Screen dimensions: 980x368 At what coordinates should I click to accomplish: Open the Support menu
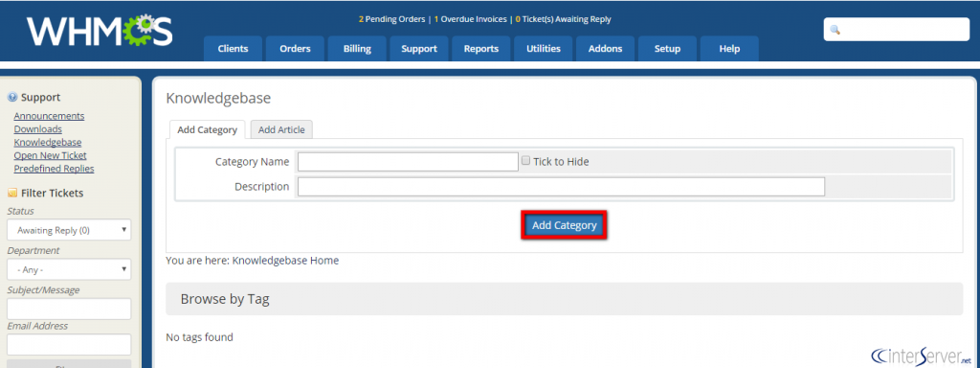click(x=419, y=49)
